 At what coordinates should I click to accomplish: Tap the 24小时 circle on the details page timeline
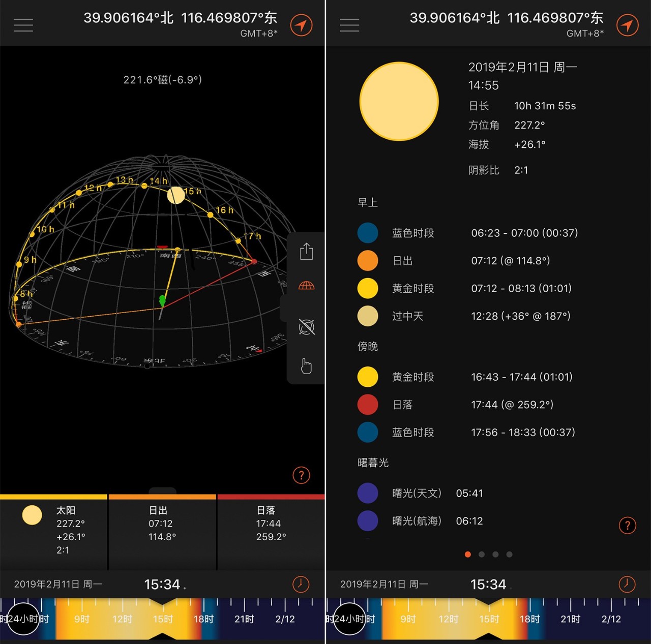[x=350, y=619]
